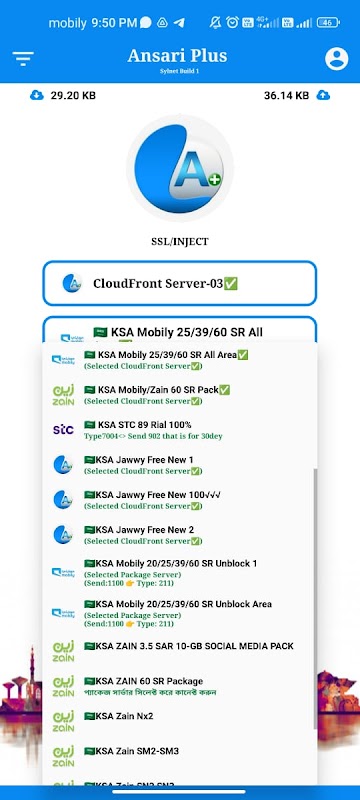Screen dimensions: 360x800
Task: Tap Zain logo beside Mobily/Zain 60 SR Pack
Action: point(63,395)
